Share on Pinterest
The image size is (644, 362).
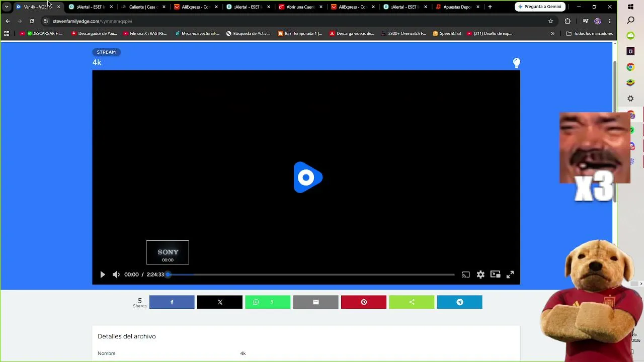pyautogui.click(x=364, y=302)
